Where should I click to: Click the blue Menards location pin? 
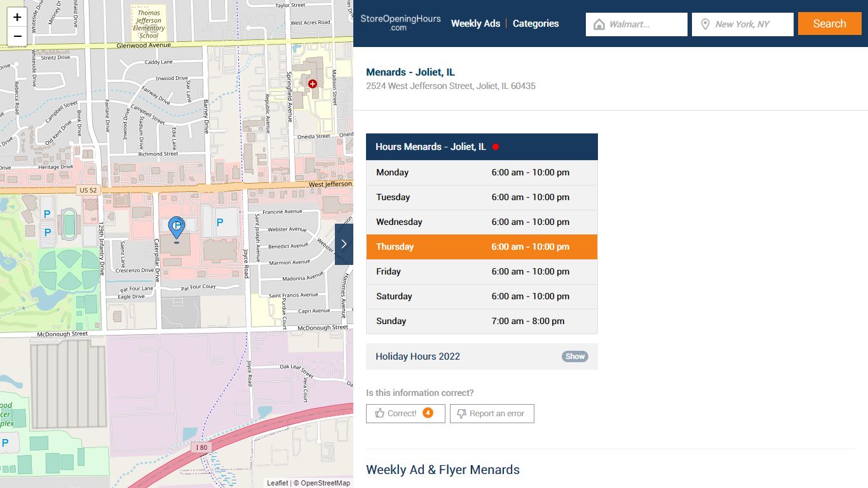176,228
